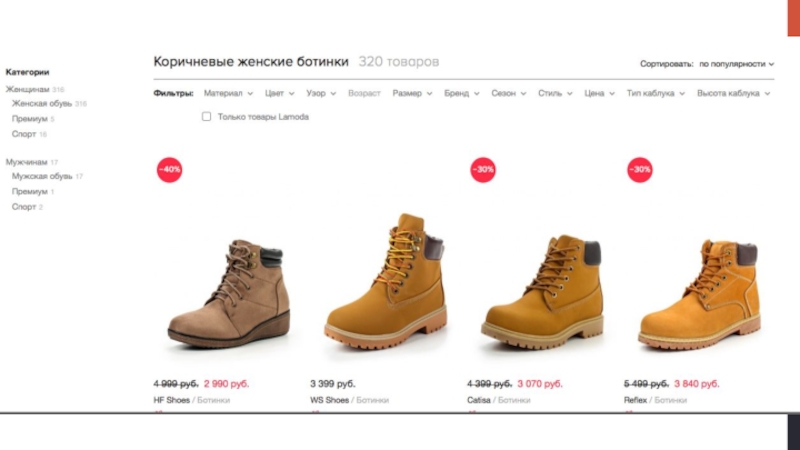Expand the Сезон filter

(509, 93)
